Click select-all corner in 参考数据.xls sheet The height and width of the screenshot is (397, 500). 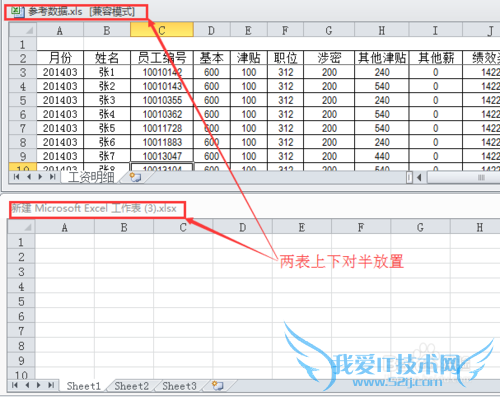click(x=23, y=30)
